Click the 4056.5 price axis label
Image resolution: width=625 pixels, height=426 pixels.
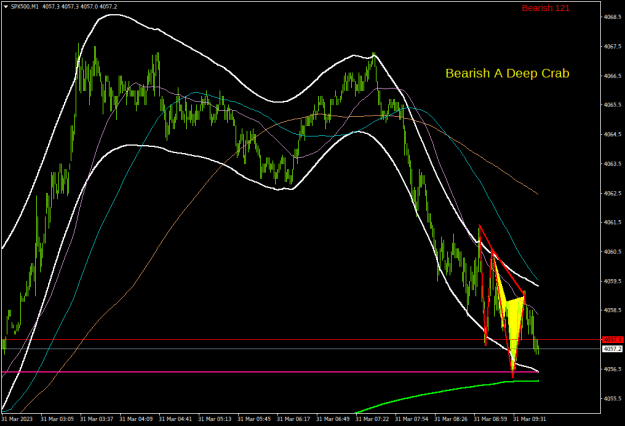(x=612, y=369)
